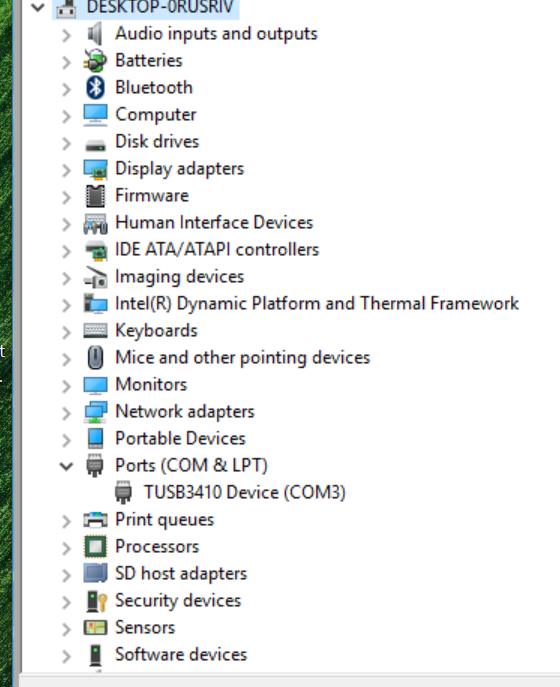Expand the Bluetooth chevron

tap(67, 89)
